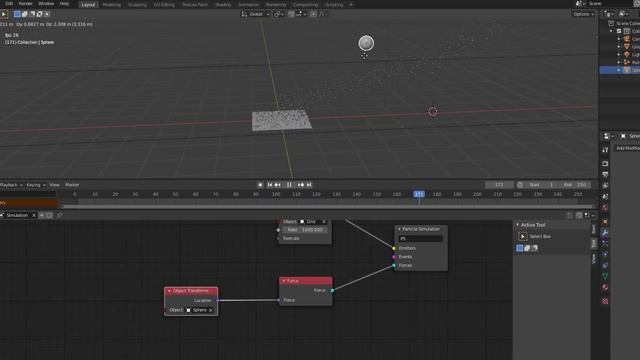The width and height of the screenshot is (640, 360).
Task: Open the Global transform orientation dropdown
Action: (x=256, y=14)
